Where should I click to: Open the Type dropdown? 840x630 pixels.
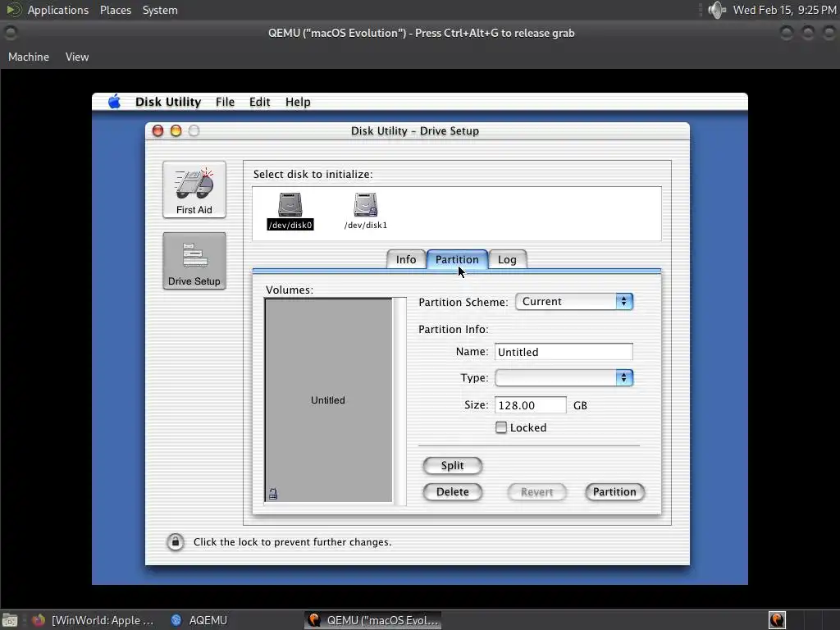point(564,377)
